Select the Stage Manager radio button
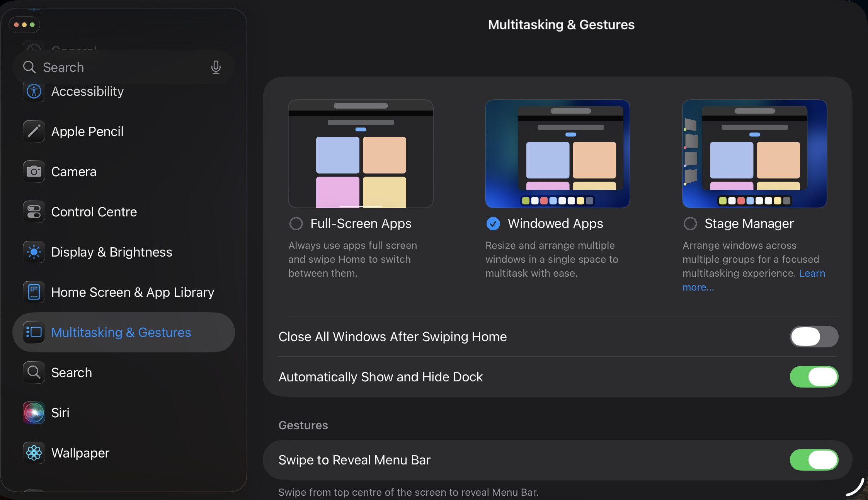 [690, 223]
